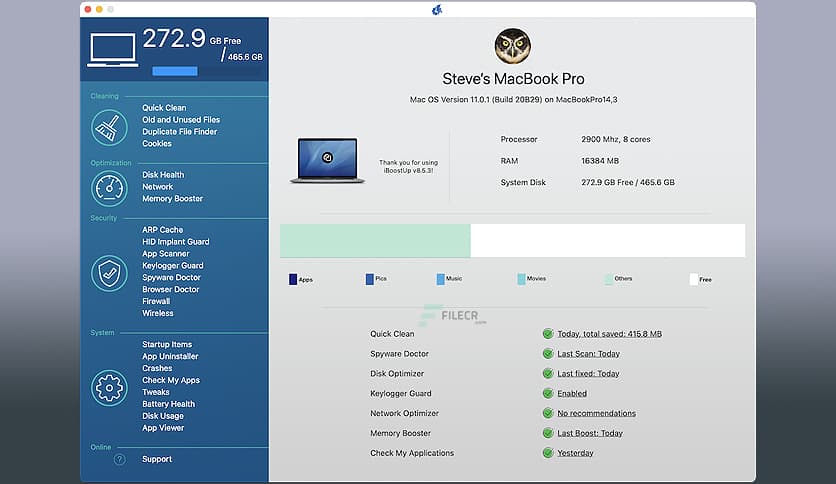Click the 'Last Boost: Today' link

590,433
